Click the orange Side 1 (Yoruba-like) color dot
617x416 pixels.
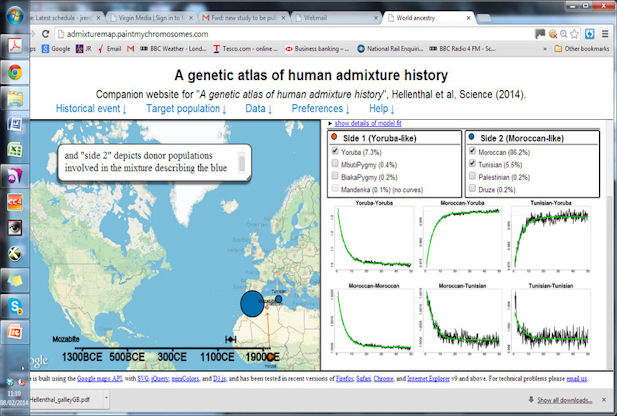pos(334,137)
